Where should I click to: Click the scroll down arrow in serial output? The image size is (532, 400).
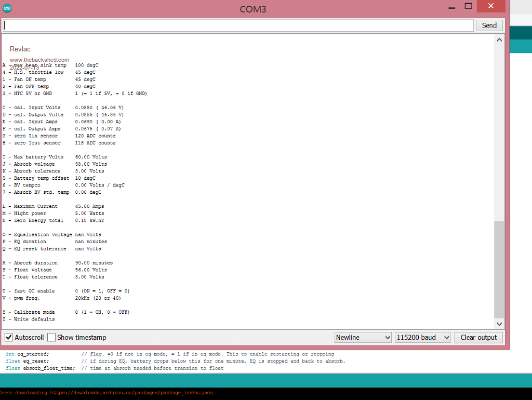(x=499, y=324)
